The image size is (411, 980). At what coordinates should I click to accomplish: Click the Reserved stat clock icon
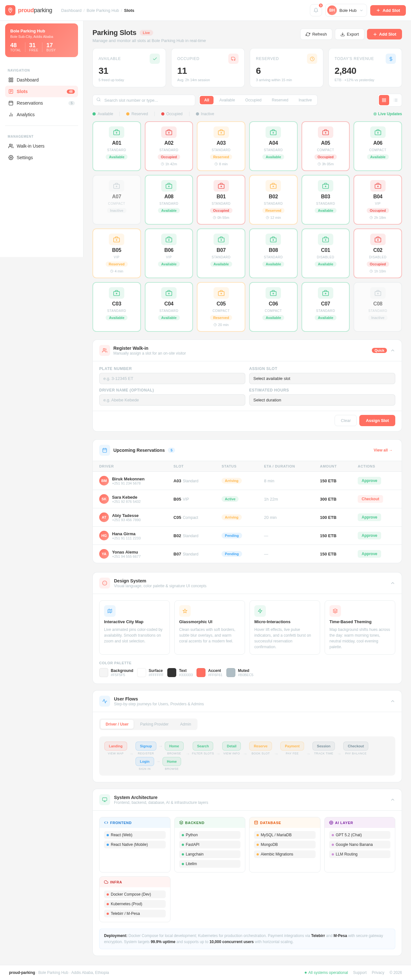[x=312, y=59]
